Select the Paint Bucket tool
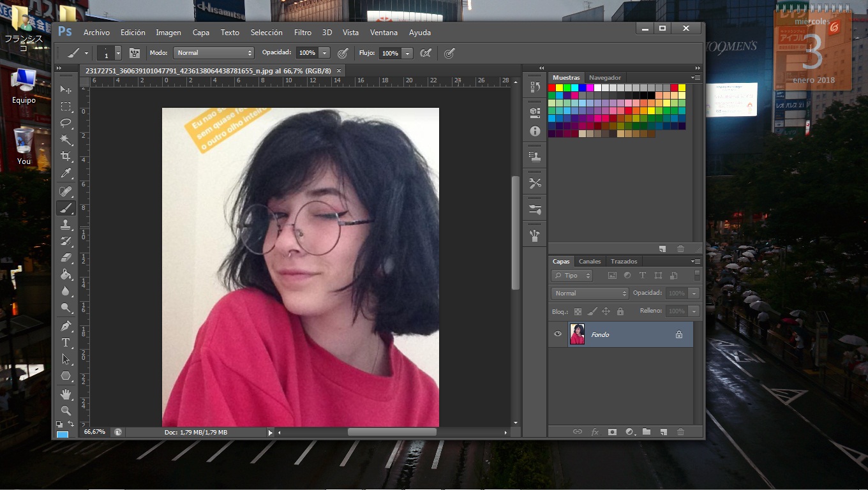This screenshot has width=868, height=490. 66,274
